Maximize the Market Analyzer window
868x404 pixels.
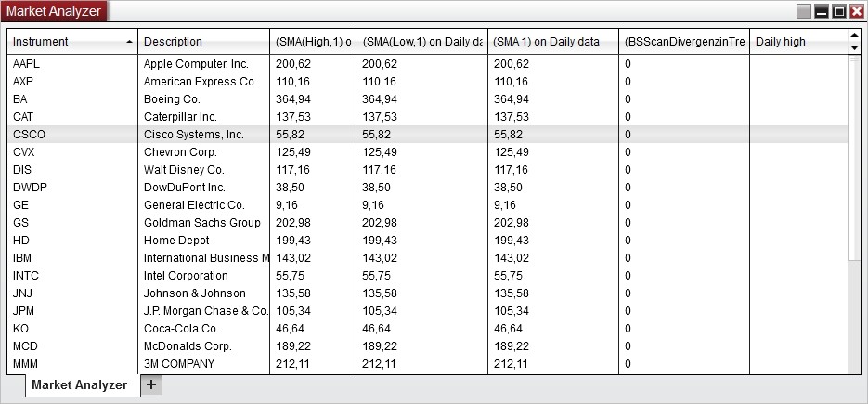pos(839,11)
